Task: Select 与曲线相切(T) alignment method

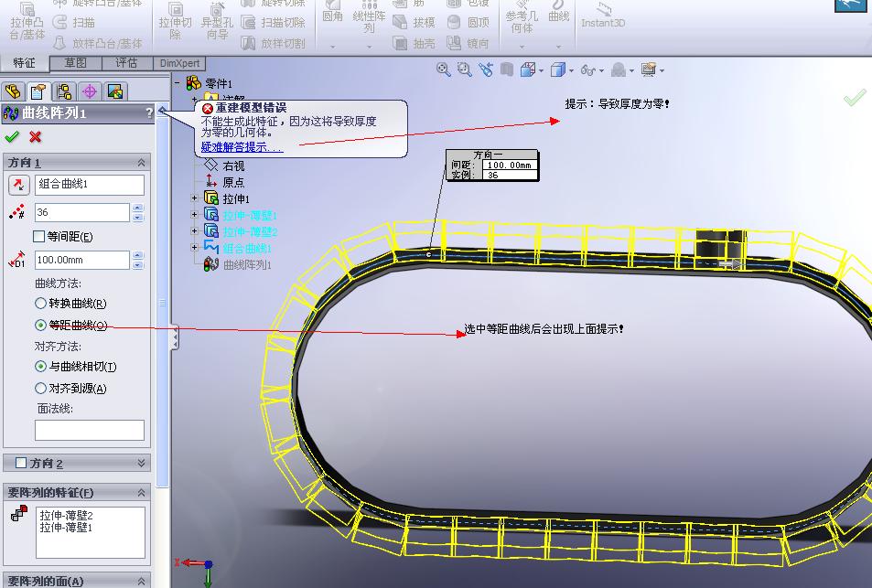Action: (40, 367)
